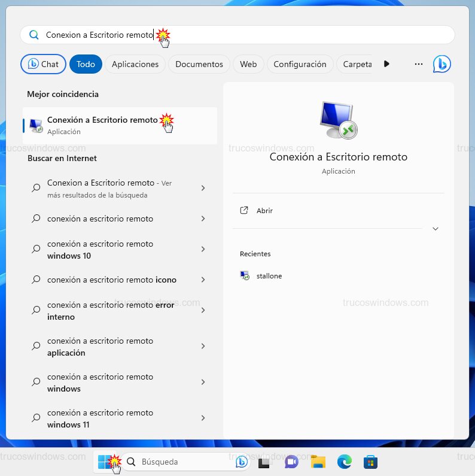Screen dimensions: 475x476
Task: Open Microsoft Store from the taskbar
Action: [x=370, y=462]
